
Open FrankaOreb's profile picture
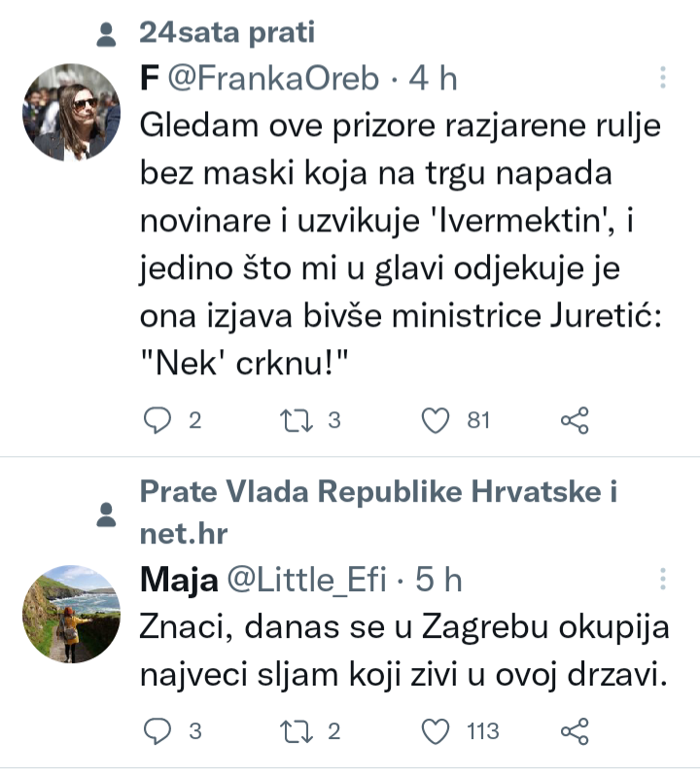point(71,112)
